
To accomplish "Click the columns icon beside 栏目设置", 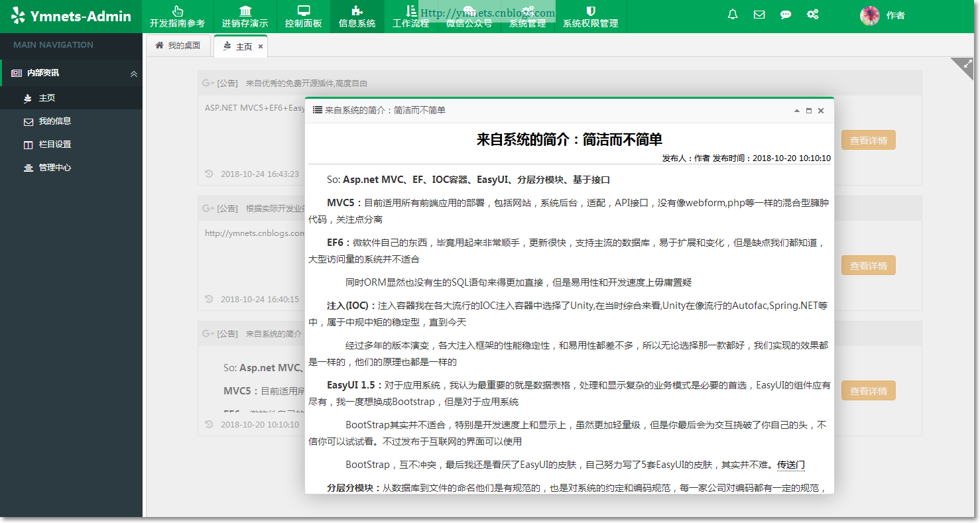I will click(x=28, y=145).
